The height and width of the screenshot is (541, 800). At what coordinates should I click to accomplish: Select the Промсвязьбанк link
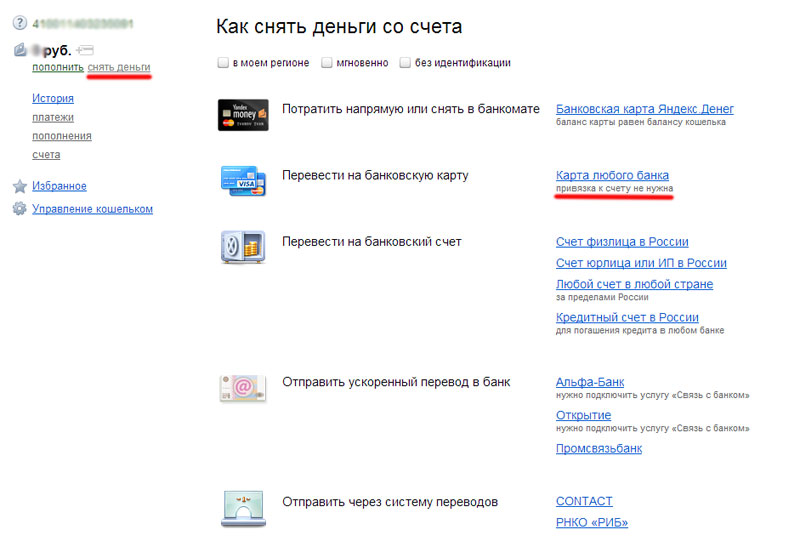(x=599, y=448)
